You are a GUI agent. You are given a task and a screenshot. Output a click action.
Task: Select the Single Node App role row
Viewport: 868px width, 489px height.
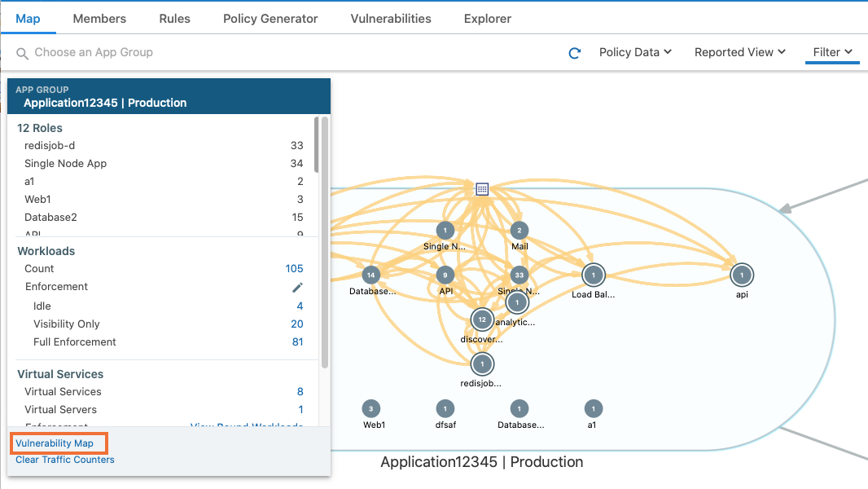pos(164,163)
